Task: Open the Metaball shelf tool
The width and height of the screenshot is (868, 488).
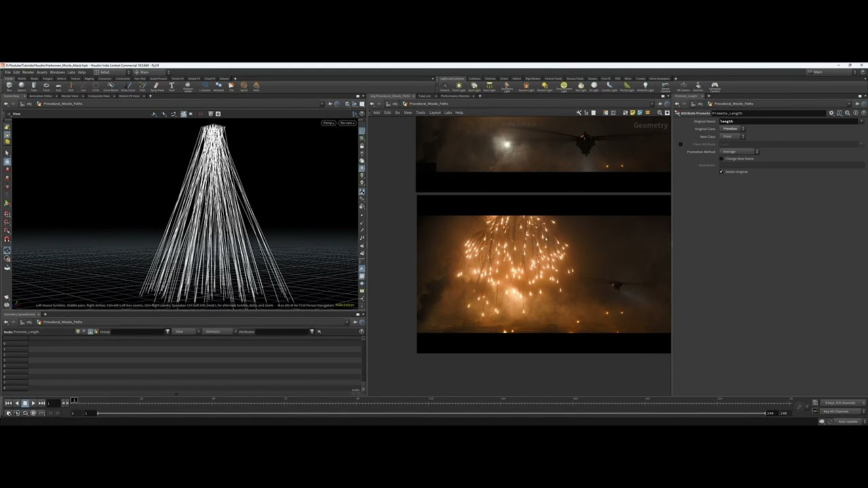Action: tap(218, 86)
